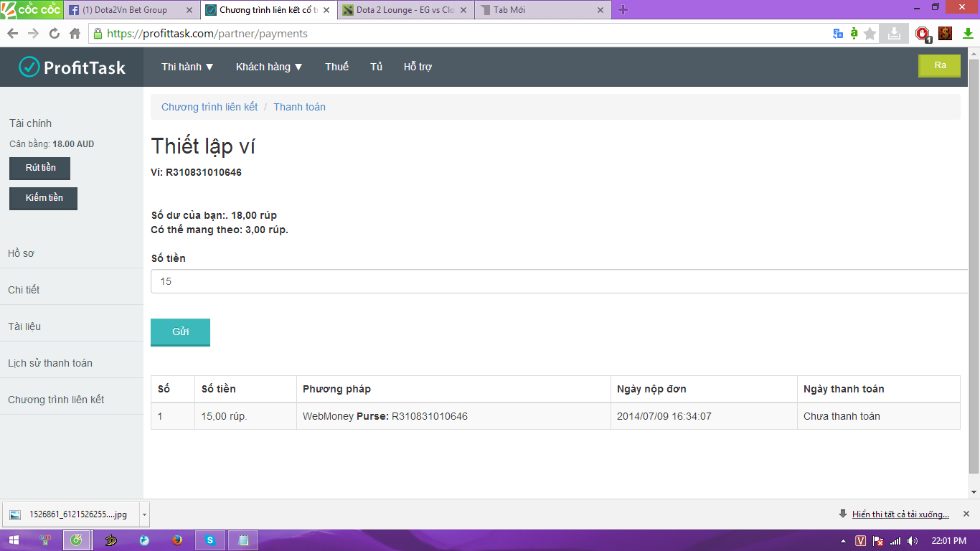Bookmark this page with the star icon
980x551 pixels.
[870, 34]
